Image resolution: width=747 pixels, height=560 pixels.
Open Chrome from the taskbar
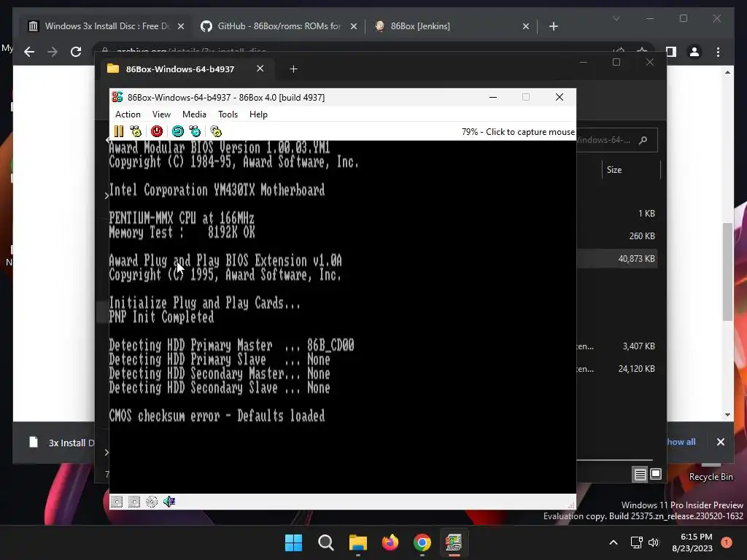tap(422, 542)
